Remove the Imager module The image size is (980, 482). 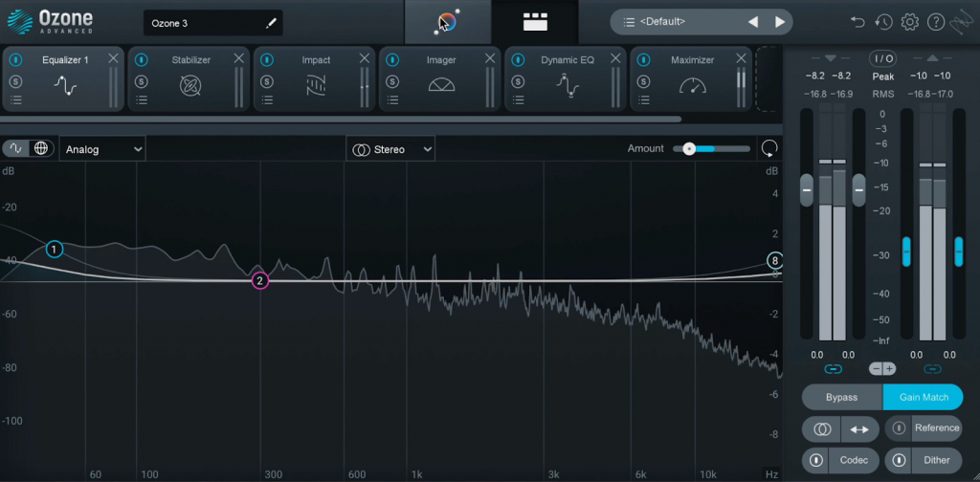[490, 58]
